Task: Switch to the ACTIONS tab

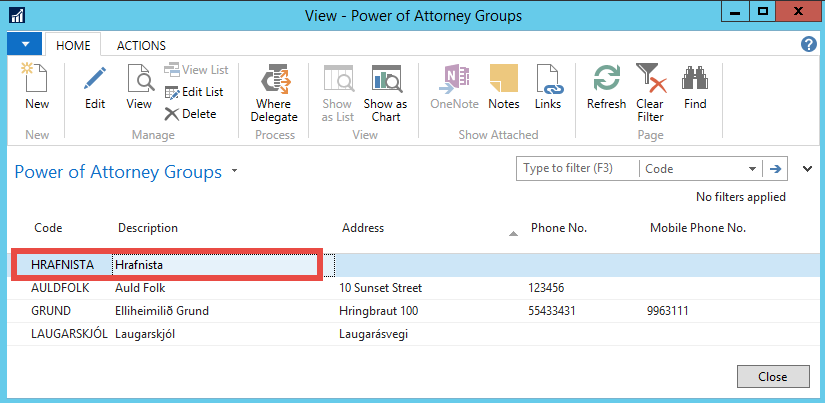Action: point(141,45)
